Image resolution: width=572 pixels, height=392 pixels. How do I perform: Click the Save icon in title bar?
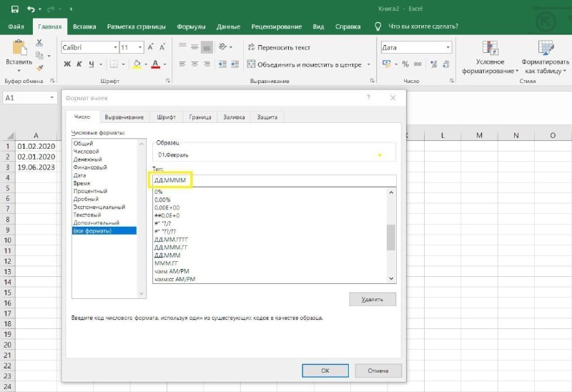tap(14, 9)
